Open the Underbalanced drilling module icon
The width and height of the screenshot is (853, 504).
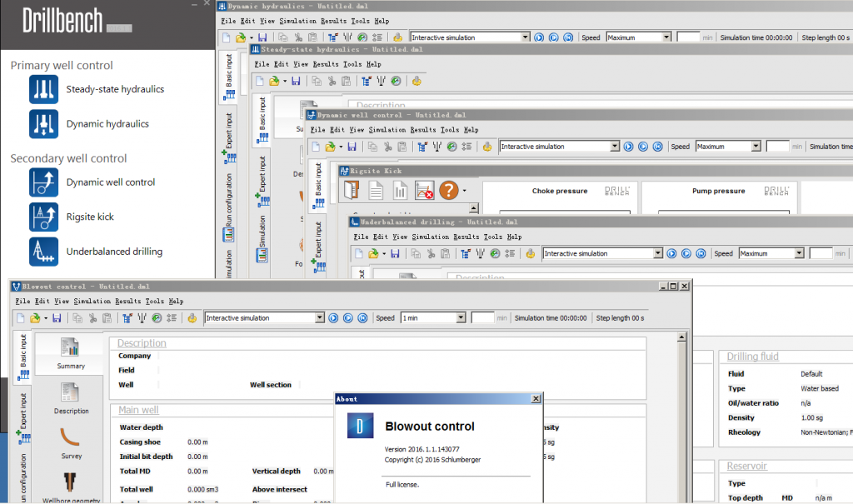coord(43,252)
